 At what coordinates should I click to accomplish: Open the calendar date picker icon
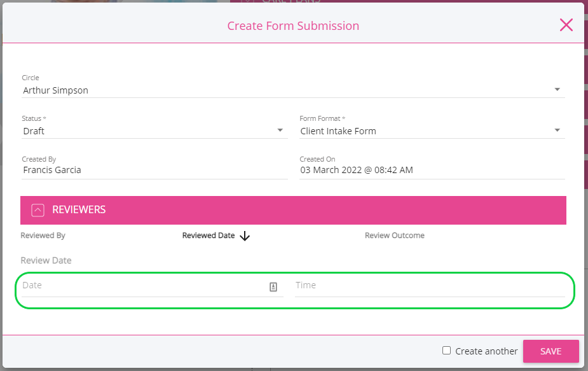pos(273,287)
